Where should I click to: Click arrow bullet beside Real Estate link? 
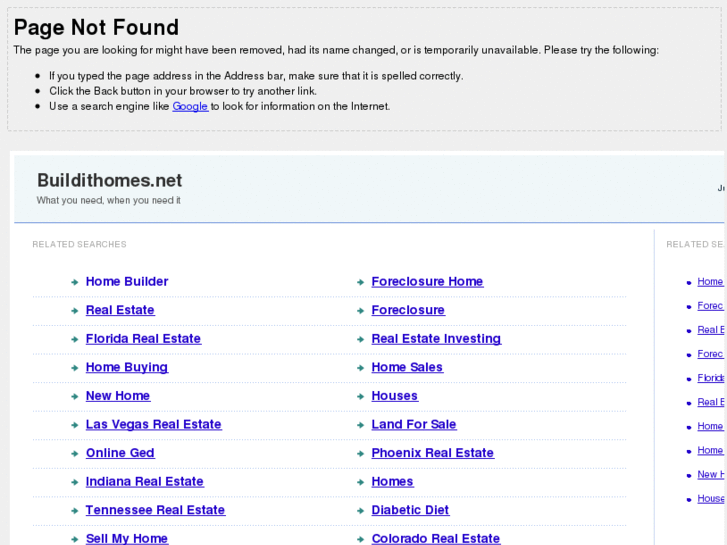click(x=75, y=311)
